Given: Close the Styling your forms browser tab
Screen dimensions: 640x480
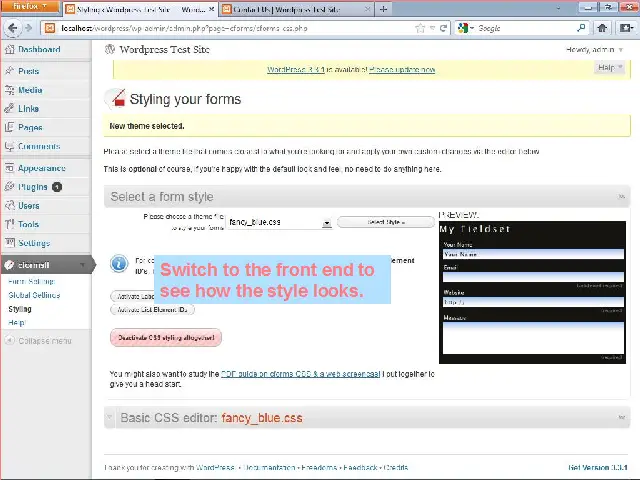Looking at the screenshot, I should [x=211, y=9].
